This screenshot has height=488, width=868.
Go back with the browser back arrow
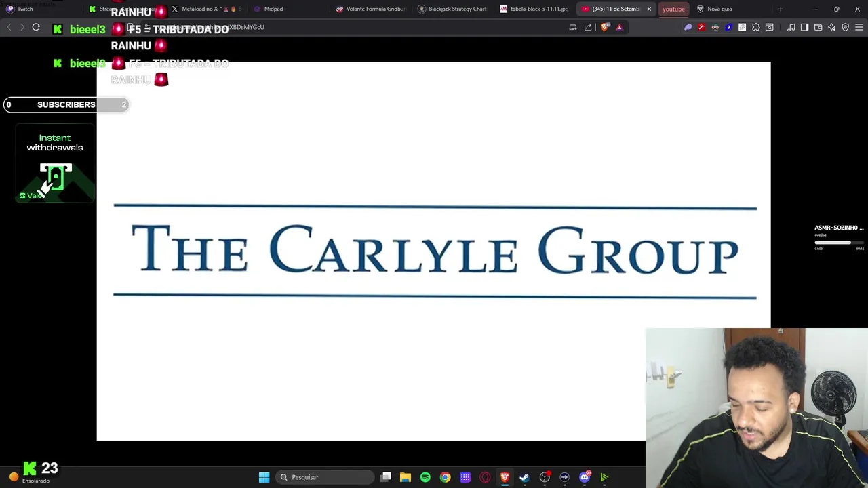pos(9,28)
